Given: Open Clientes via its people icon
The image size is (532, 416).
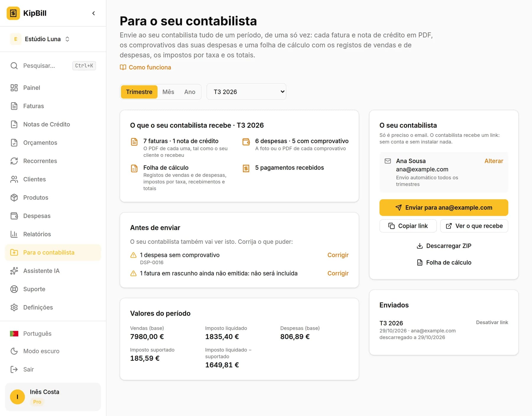Looking at the screenshot, I should pos(14,180).
